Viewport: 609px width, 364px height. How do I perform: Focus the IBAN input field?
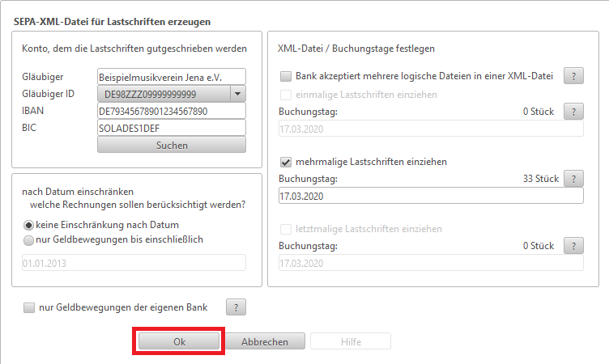coord(170,111)
